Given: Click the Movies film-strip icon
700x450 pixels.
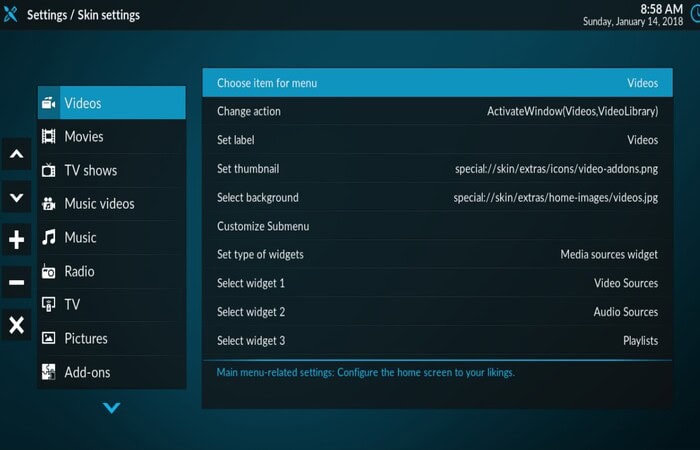Looking at the screenshot, I should point(49,137).
